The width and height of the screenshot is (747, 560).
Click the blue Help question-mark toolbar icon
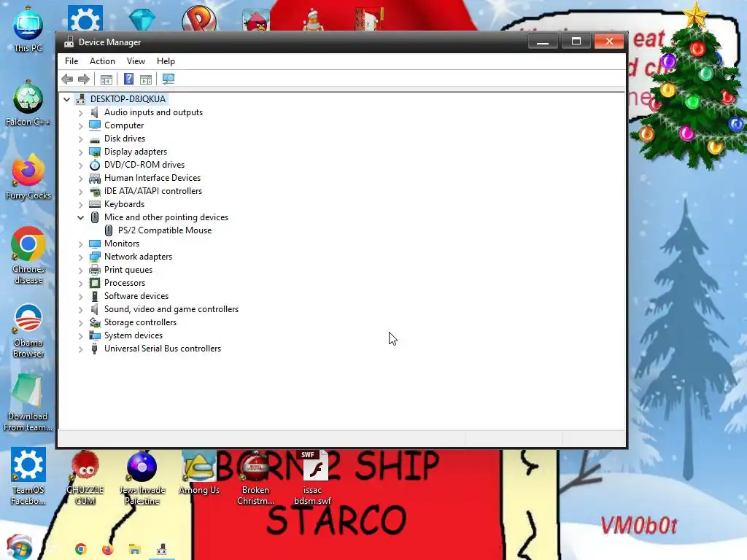(x=128, y=79)
